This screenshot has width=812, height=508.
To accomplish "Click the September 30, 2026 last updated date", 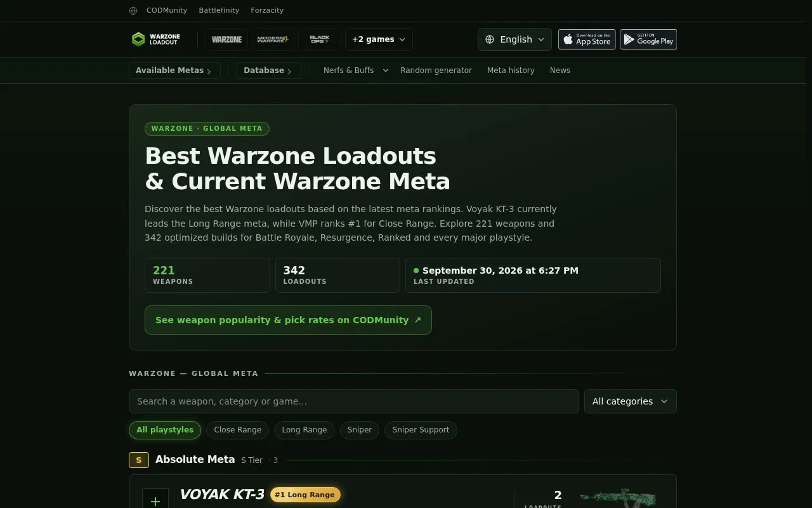I will (x=501, y=271).
